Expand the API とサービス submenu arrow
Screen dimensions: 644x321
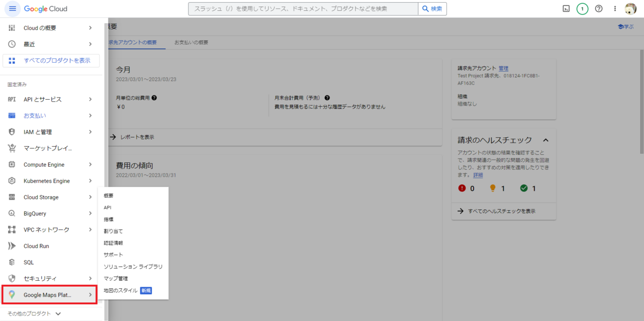click(x=90, y=99)
